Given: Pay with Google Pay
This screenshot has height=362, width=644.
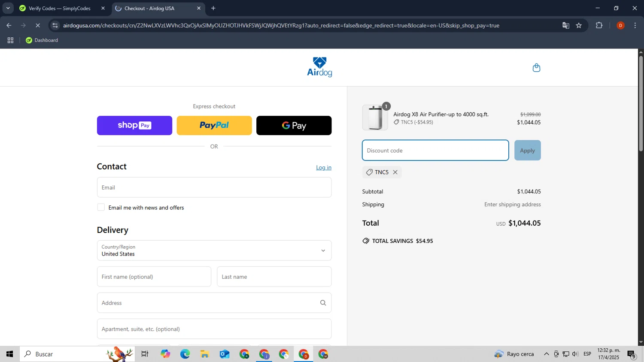Looking at the screenshot, I should (294, 125).
